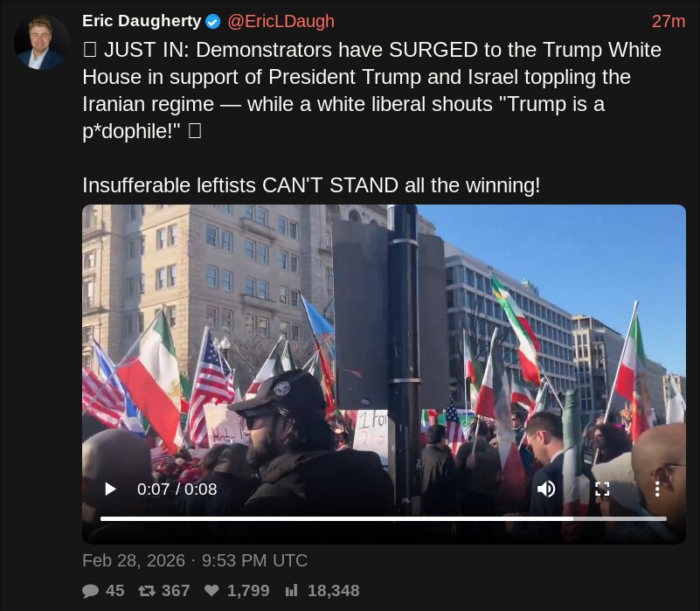Open the @EricLDaugh handle link

click(281, 22)
